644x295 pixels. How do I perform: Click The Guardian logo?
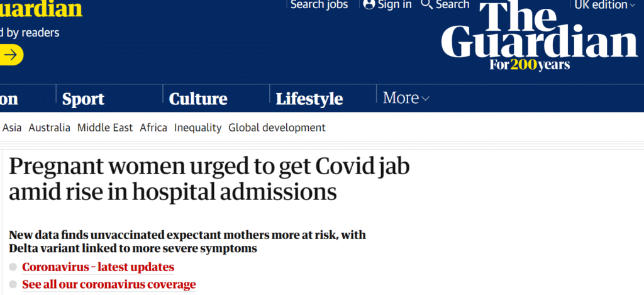pyautogui.click(x=539, y=33)
